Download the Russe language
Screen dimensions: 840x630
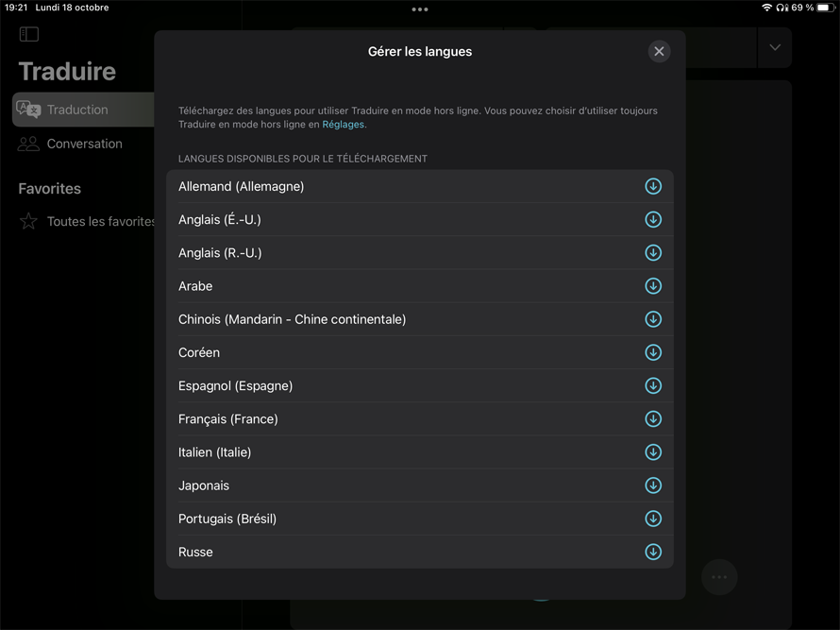click(x=652, y=552)
